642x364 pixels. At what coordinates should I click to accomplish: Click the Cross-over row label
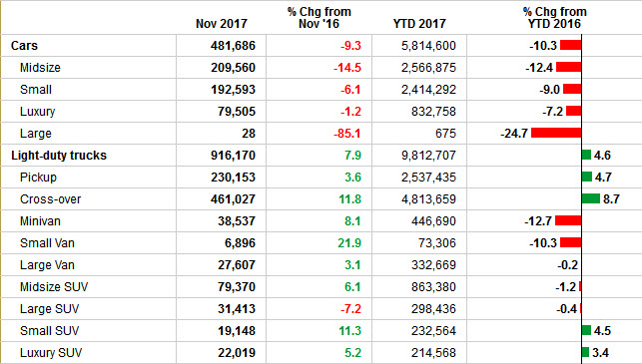tap(50, 199)
